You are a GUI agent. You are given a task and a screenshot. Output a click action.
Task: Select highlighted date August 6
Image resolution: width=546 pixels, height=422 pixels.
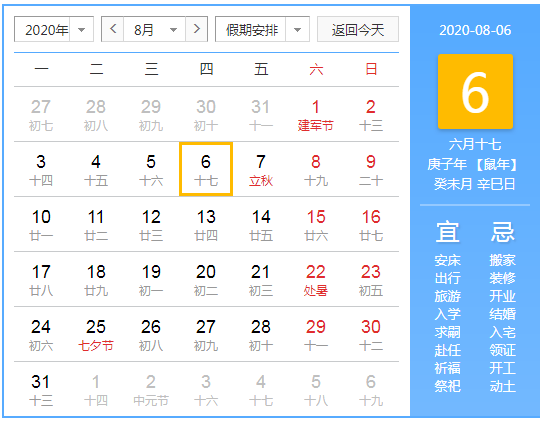[x=206, y=169]
